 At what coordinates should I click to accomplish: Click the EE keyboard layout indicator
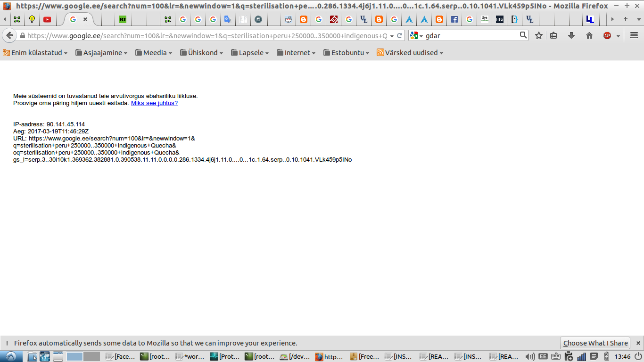(543, 356)
